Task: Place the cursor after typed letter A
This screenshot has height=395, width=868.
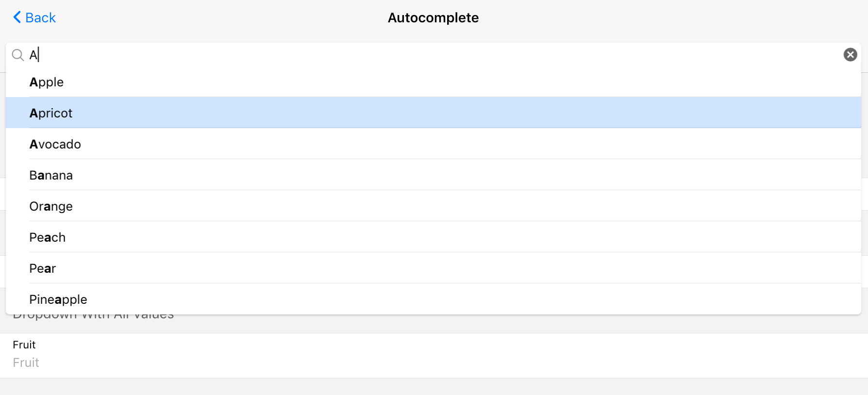Action: 39,55
